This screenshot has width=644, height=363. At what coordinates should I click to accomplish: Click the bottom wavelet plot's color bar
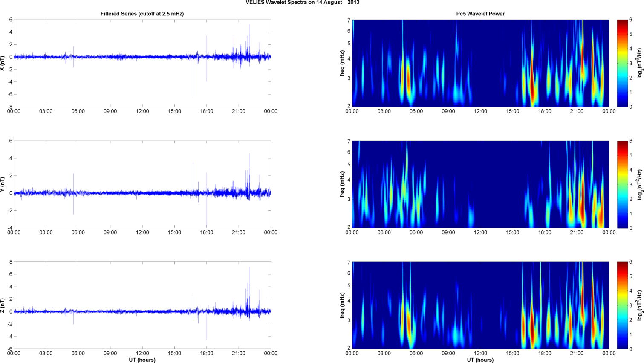pos(622,305)
